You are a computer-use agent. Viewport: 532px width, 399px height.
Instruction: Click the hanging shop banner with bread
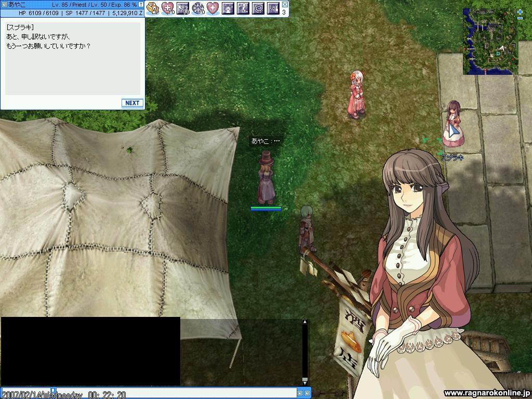[x=351, y=338]
